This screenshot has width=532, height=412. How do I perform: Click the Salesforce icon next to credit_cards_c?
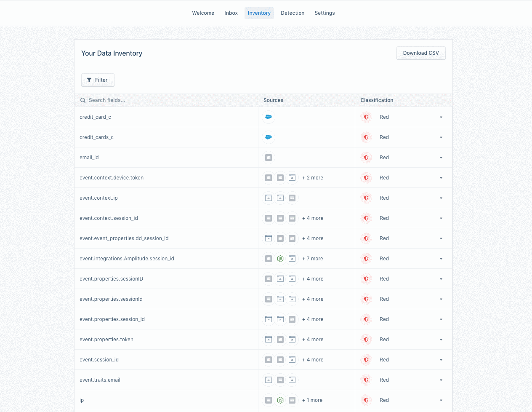point(268,137)
